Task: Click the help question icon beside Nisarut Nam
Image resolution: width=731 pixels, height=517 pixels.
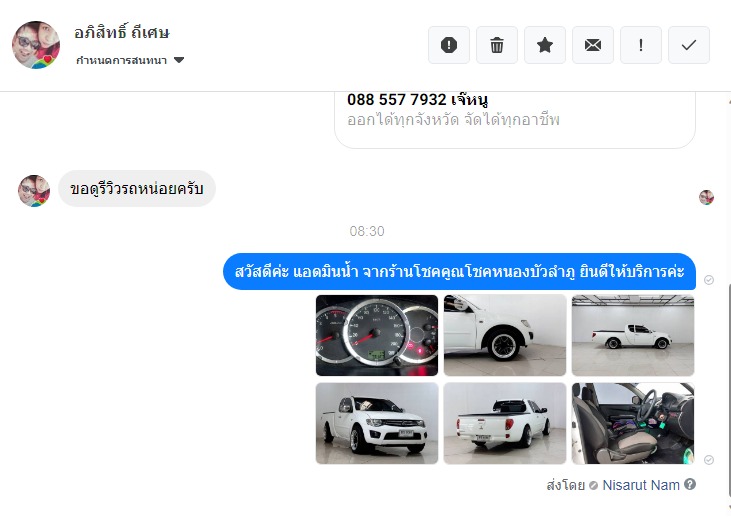Action: (690, 484)
